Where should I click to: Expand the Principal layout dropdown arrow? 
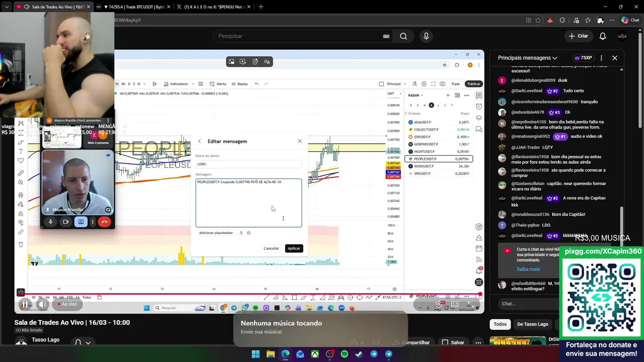pyautogui.click(x=405, y=84)
